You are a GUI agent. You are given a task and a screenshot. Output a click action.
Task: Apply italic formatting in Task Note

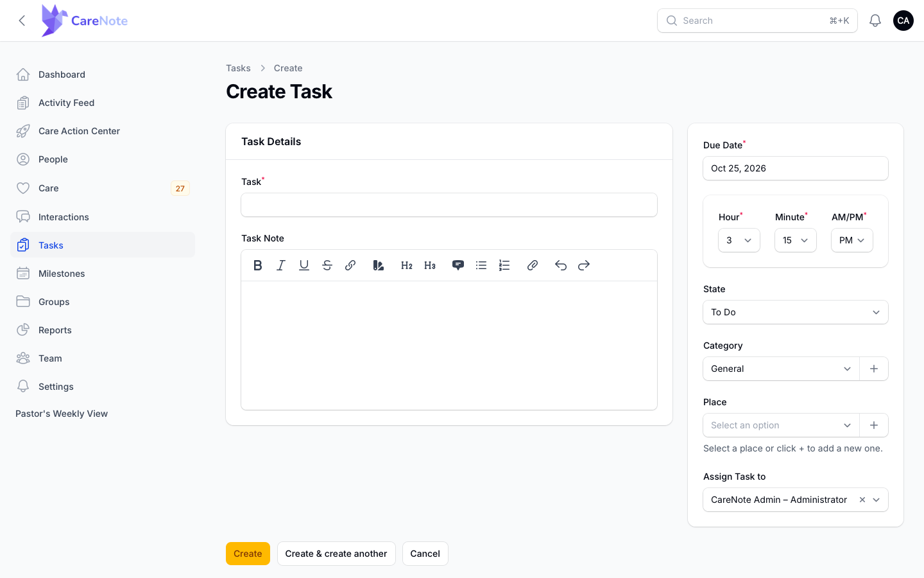281,265
